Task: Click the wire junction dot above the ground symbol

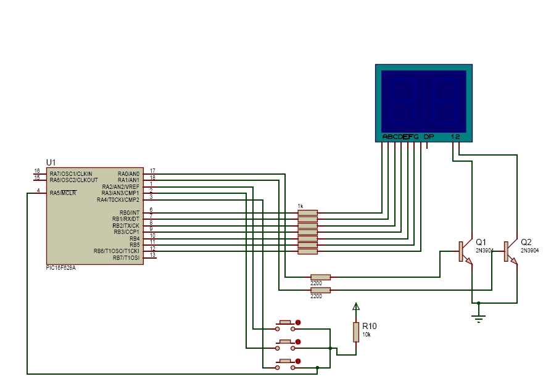Action: (478, 302)
